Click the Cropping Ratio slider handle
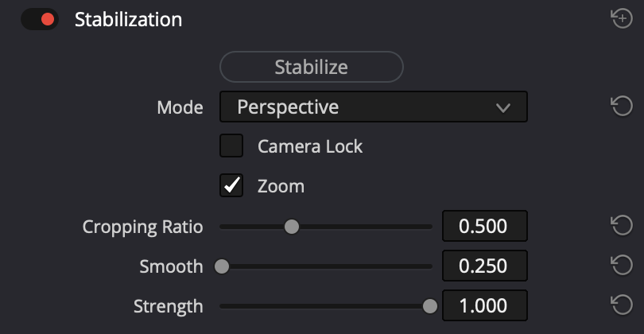644x334 pixels. 292,227
